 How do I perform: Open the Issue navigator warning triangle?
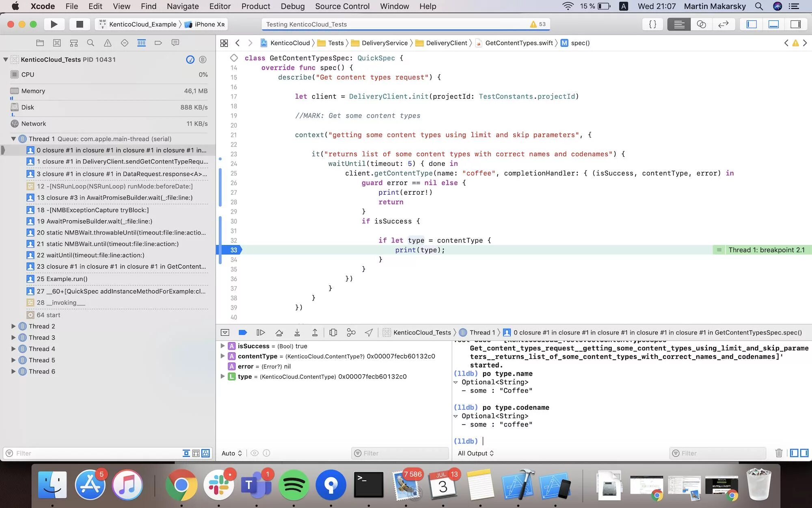pyautogui.click(x=108, y=43)
